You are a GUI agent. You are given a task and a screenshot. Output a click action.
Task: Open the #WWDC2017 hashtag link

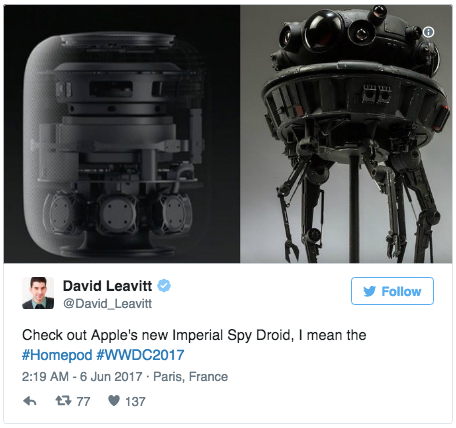coord(140,355)
